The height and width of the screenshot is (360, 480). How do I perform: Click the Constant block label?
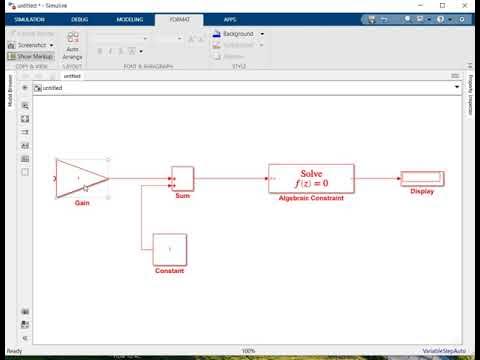(x=169, y=271)
